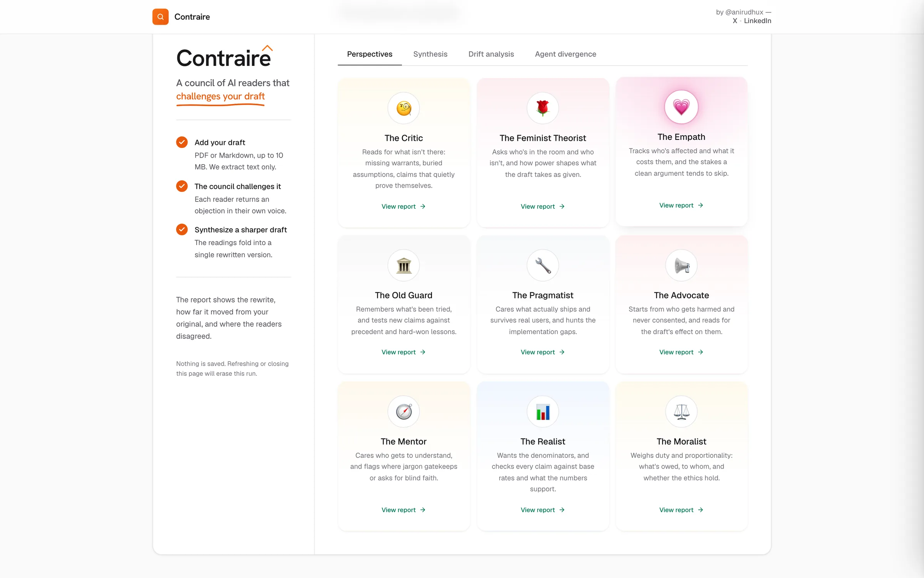Click The Feminist Theorist rose icon

543,108
